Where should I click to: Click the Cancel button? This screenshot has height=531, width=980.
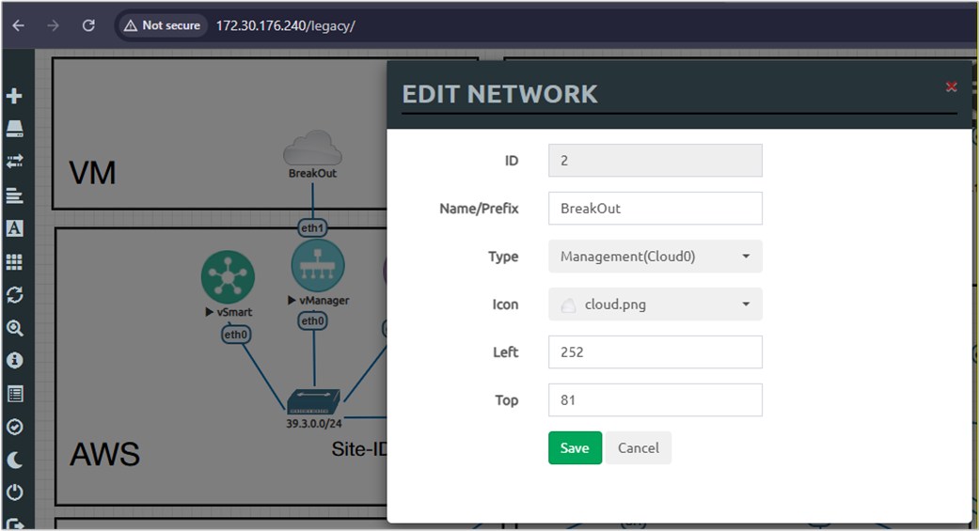coord(638,448)
